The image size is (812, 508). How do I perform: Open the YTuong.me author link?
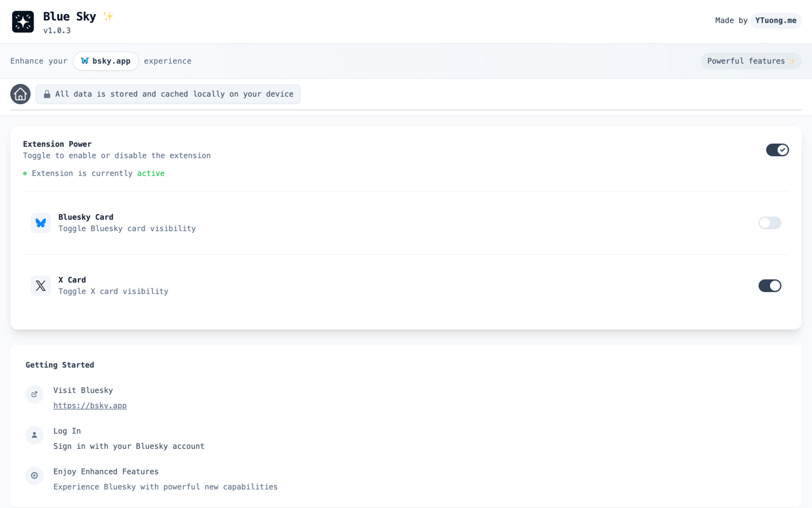(776, 20)
